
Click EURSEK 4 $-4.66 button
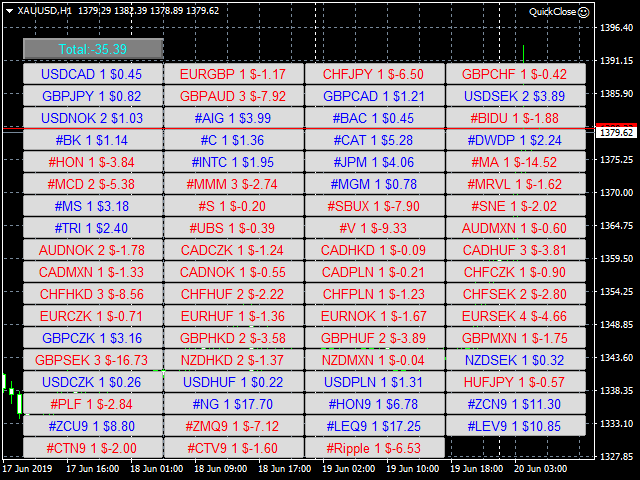click(x=516, y=316)
